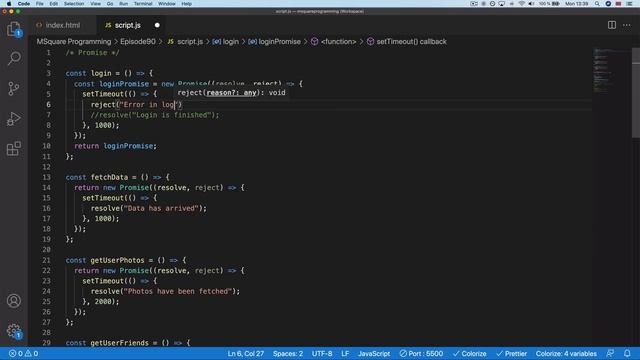640x360 pixels.
Task: Open the Run and Debug view
Action: point(13,119)
